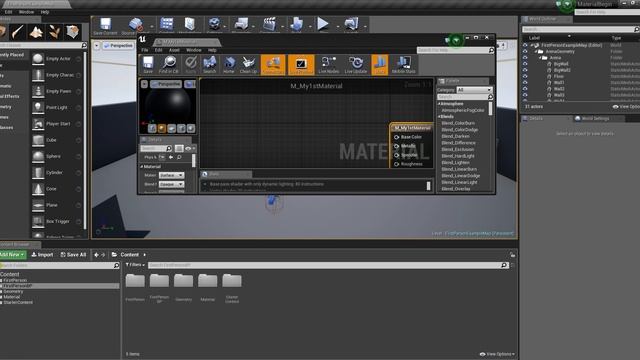Viewport: 640px width, 360px height.
Task: Click Find in CB in the Material Editor
Action: (x=169, y=65)
